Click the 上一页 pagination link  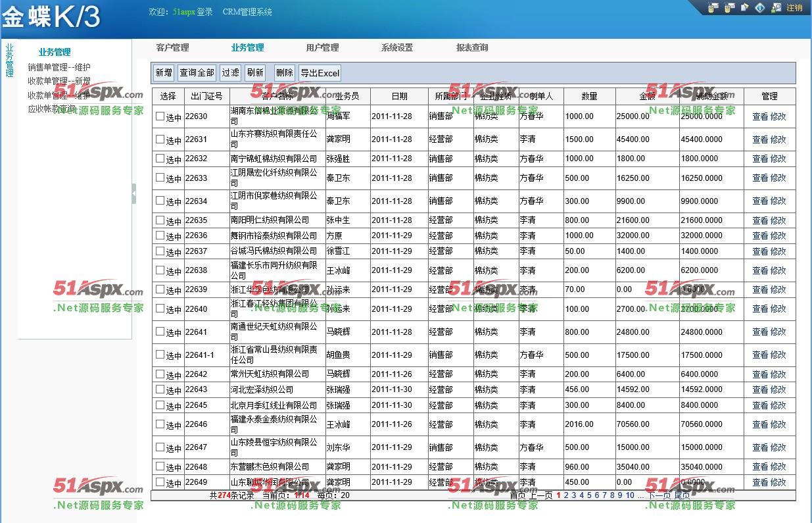pyautogui.click(x=541, y=495)
